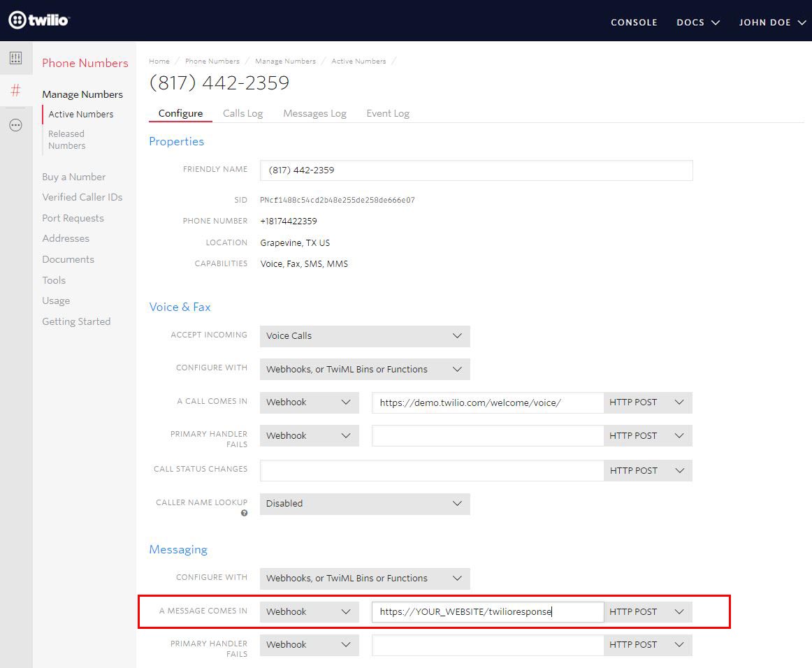Open Caller Name Lookup Disabled dropdown
This screenshot has height=668, width=812.
tap(365, 504)
